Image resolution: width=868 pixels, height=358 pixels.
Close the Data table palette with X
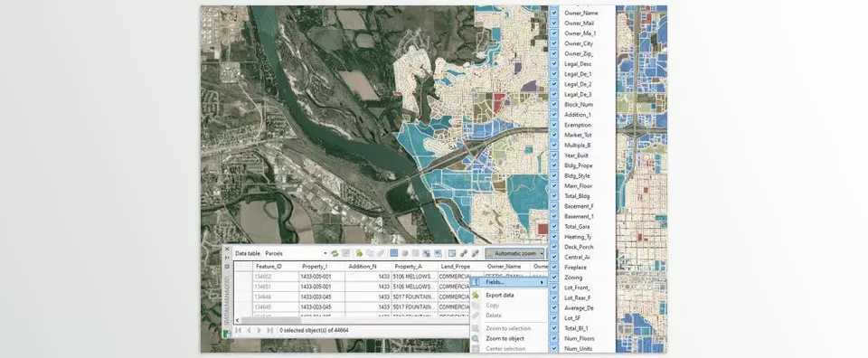226,249
